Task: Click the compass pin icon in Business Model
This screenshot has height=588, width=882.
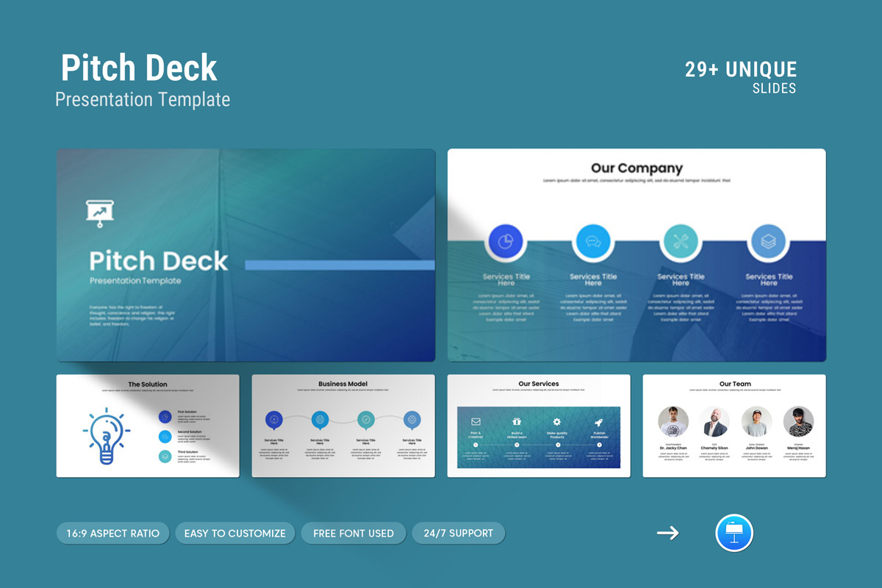Action: pyautogui.click(x=366, y=420)
